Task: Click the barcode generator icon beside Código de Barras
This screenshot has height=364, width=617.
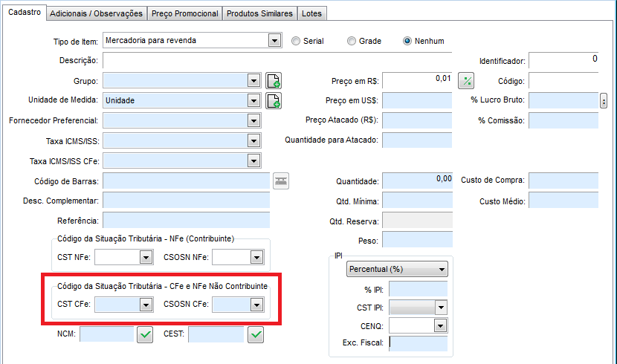Action: click(281, 181)
